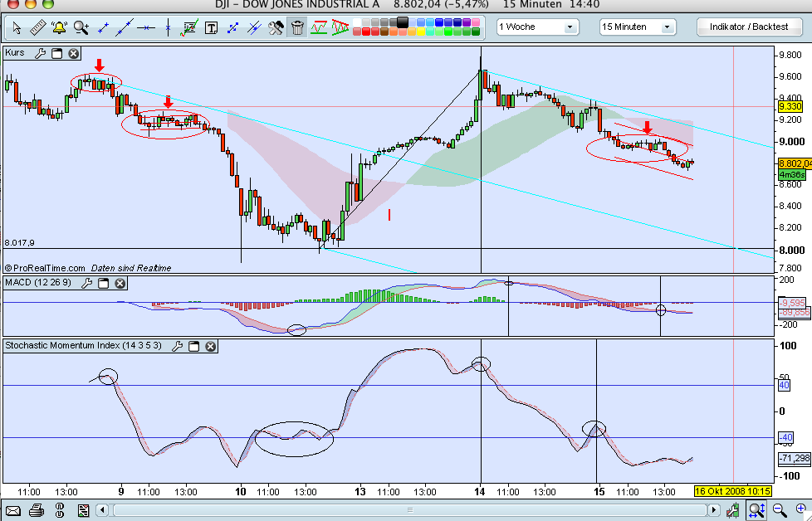Screen dimensions: 812x521
Task: Select the horizontal line tool
Action: (146, 27)
